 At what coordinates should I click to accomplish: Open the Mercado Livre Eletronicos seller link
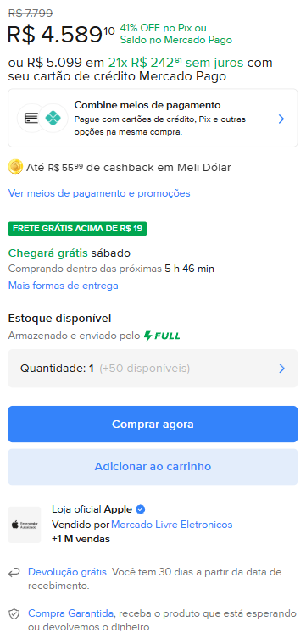click(x=172, y=525)
